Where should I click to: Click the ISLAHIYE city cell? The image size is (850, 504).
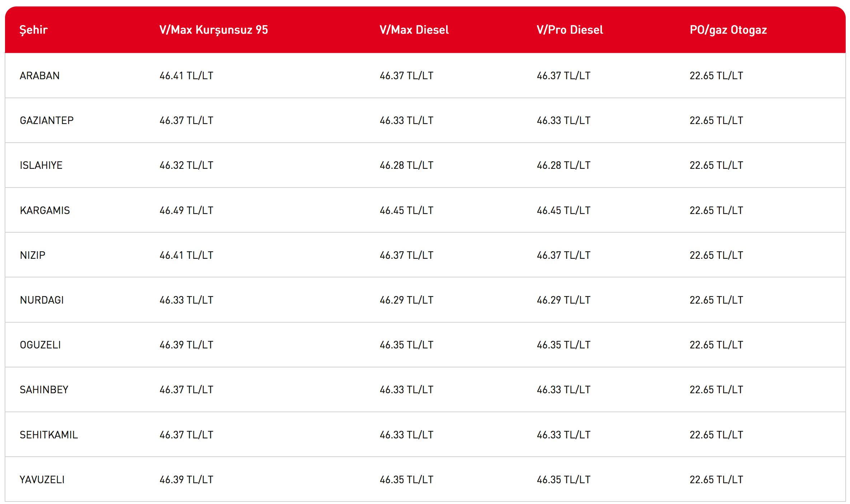pos(41,165)
